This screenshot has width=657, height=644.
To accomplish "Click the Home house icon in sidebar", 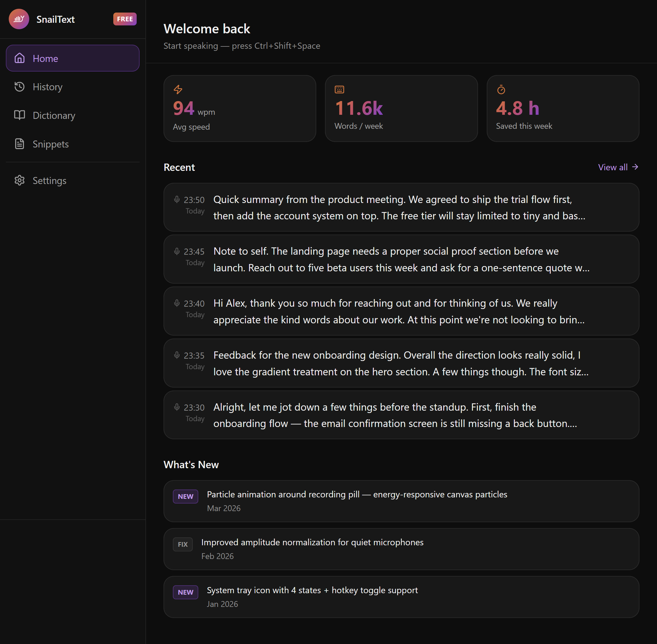I will 20,58.
